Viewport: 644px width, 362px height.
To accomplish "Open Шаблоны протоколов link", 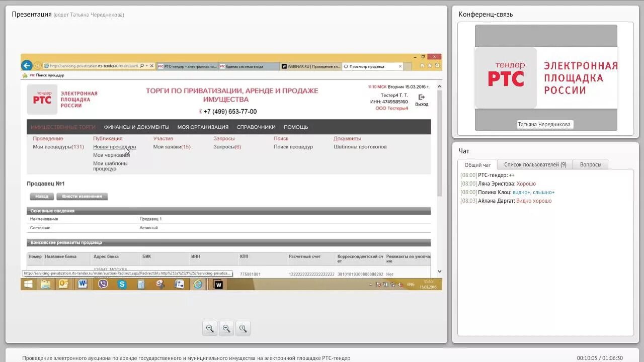I will (x=360, y=147).
